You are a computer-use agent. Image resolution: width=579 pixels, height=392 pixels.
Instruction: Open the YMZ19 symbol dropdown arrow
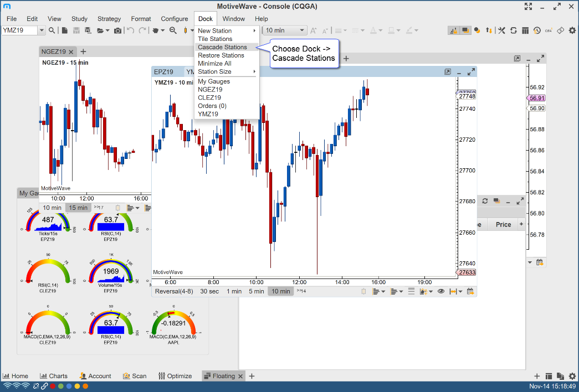(x=42, y=30)
